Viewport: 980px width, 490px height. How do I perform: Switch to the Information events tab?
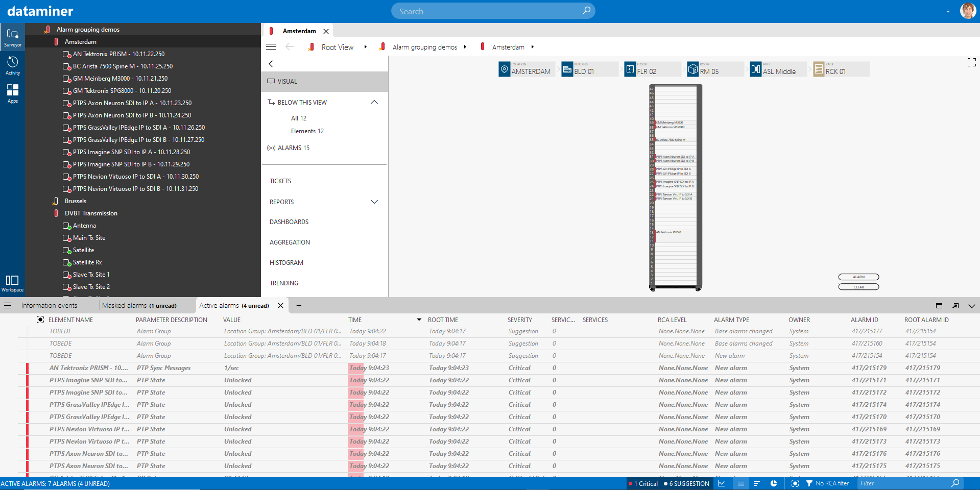click(x=49, y=305)
